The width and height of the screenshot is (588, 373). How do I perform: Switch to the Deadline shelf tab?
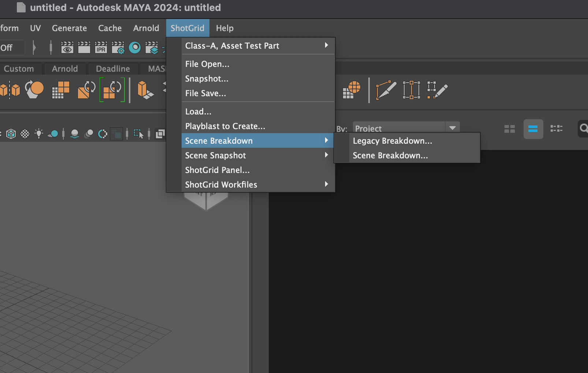point(113,69)
